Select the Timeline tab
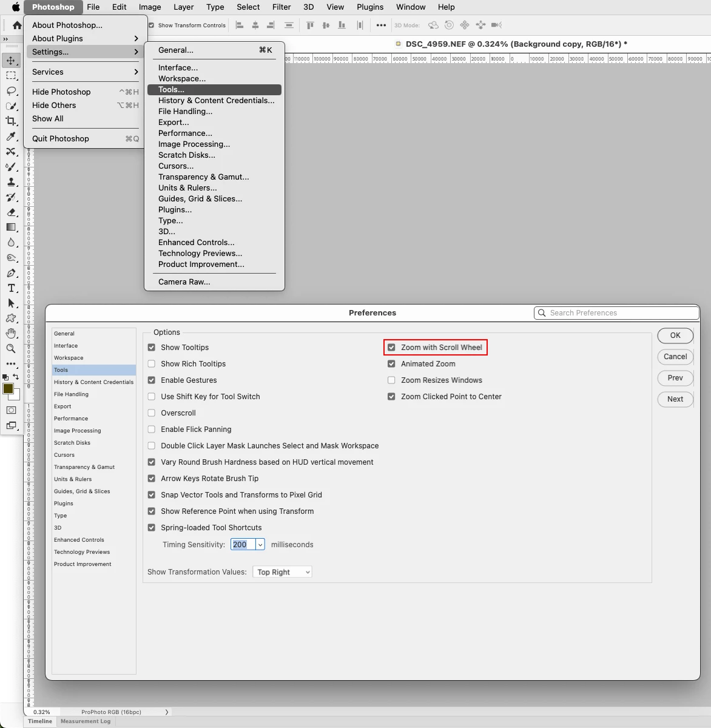This screenshot has height=728, width=711. pos(40,721)
